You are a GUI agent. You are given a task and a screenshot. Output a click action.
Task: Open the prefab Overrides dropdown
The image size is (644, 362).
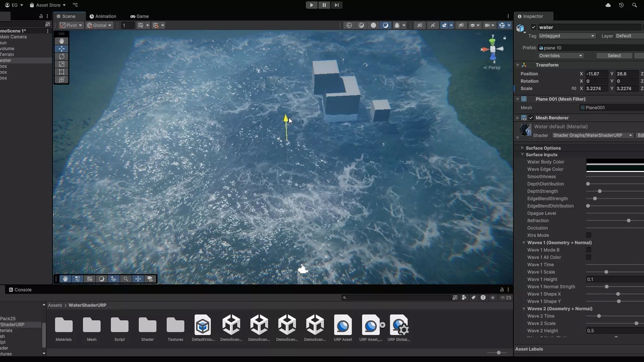pos(560,56)
